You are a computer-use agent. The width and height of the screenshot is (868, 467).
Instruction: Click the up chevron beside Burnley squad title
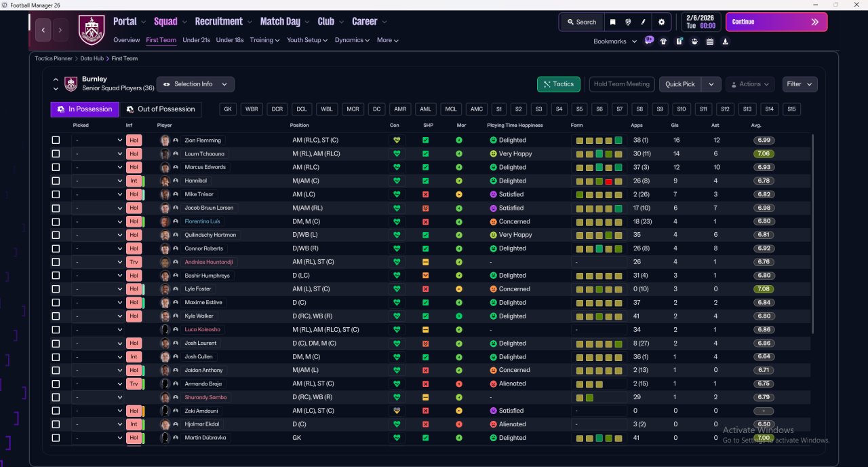click(56, 79)
